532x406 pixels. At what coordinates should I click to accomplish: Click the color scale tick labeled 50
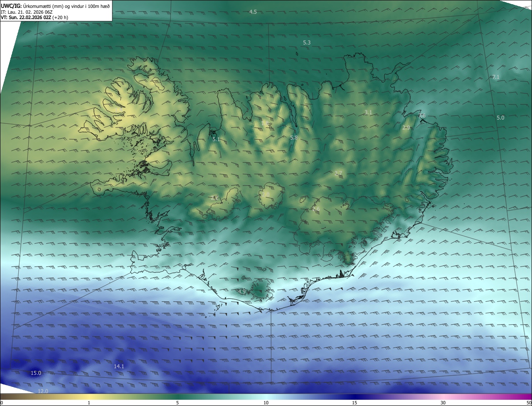pyautogui.click(x=529, y=403)
